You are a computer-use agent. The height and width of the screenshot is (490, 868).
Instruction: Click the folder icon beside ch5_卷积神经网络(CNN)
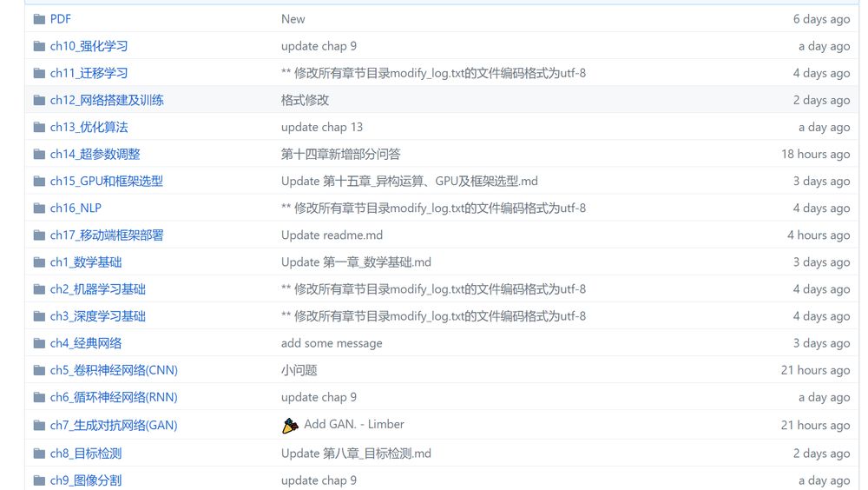click(39, 370)
